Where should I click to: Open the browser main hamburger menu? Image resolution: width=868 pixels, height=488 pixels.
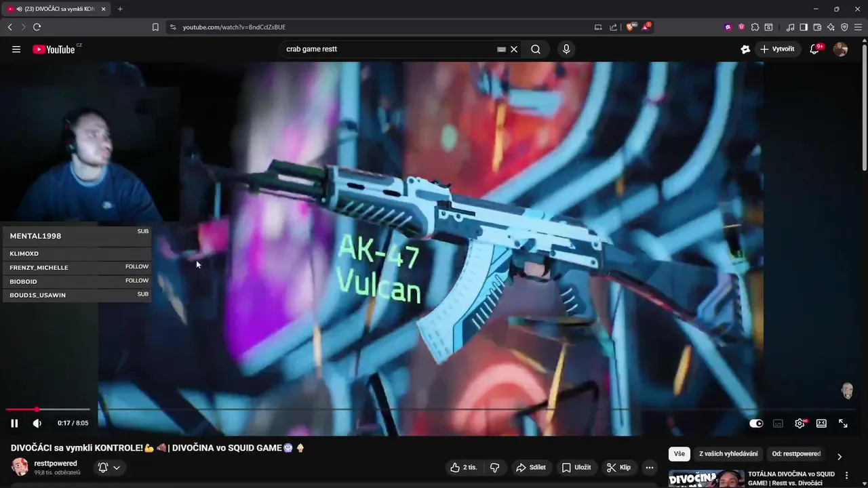tap(858, 27)
